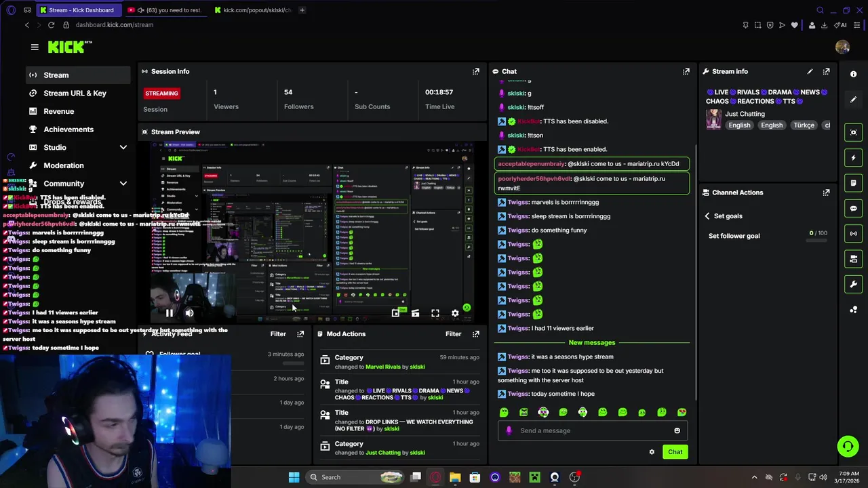Reload the page in browser toolbar
This screenshot has width=868, height=488.
click(51, 25)
